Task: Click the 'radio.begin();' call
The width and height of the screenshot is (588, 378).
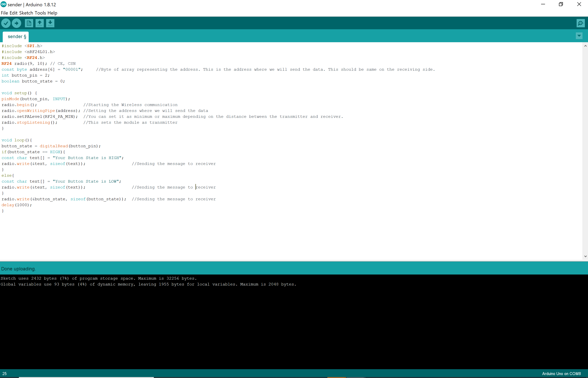Action: pyautogui.click(x=19, y=105)
